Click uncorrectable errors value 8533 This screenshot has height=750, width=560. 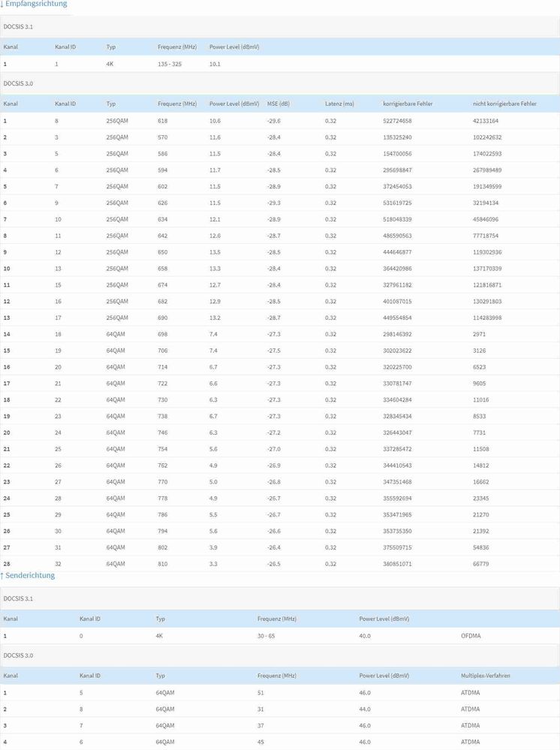tap(479, 417)
